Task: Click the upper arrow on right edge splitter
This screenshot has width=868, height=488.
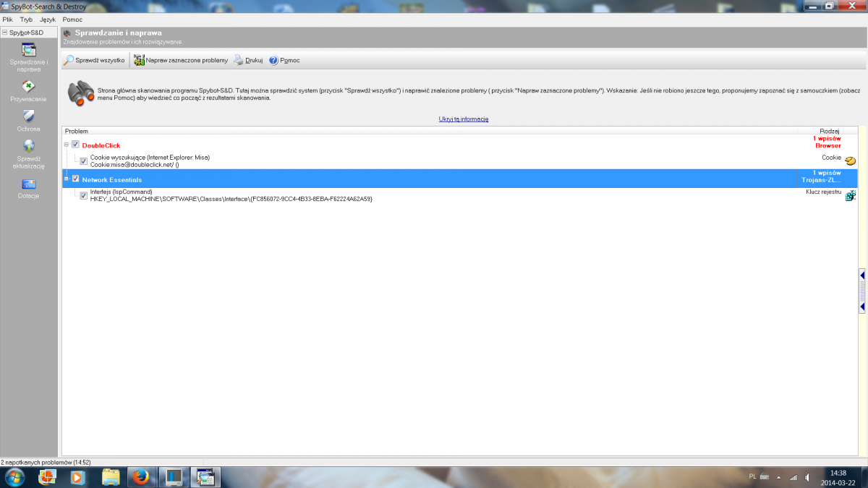Action: pyautogui.click(x=862, y=275)
